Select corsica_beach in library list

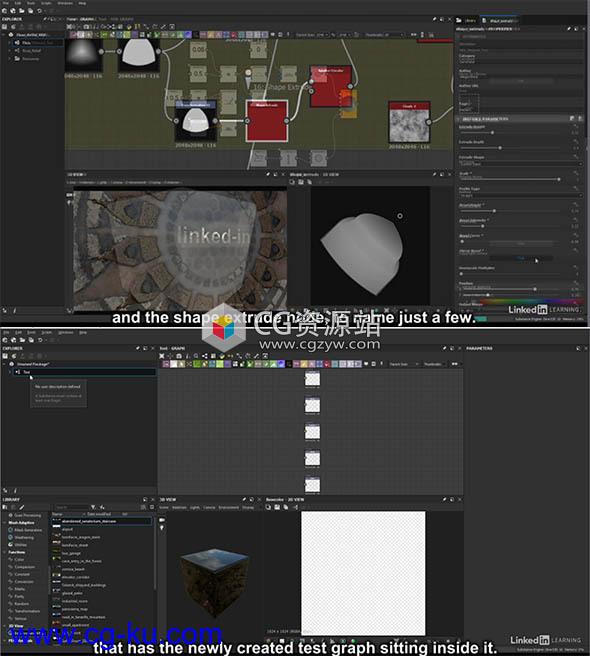(73, 569)
